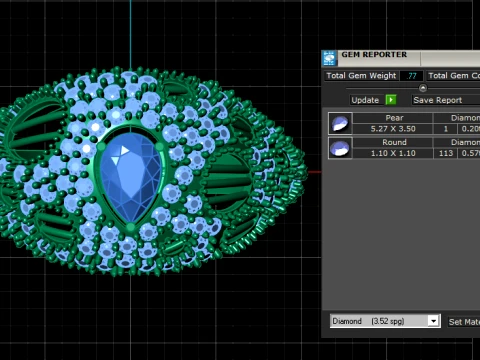Click the Total Gem Cost label
480x360 pixels.
(x=454, y=76)
